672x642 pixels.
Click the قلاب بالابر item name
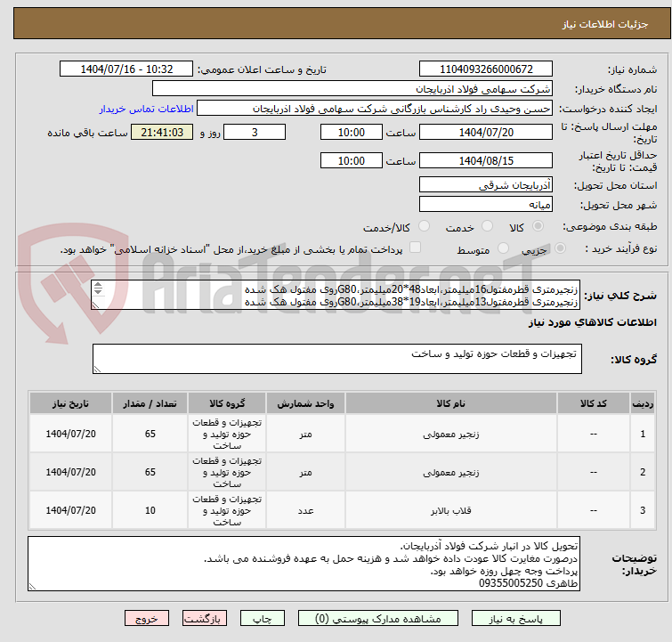(x=451, y=510)
